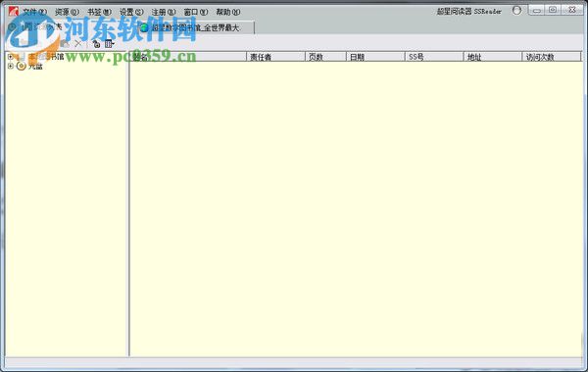
Task: Click the SSReader app logo icon
Action: point(14,11)
